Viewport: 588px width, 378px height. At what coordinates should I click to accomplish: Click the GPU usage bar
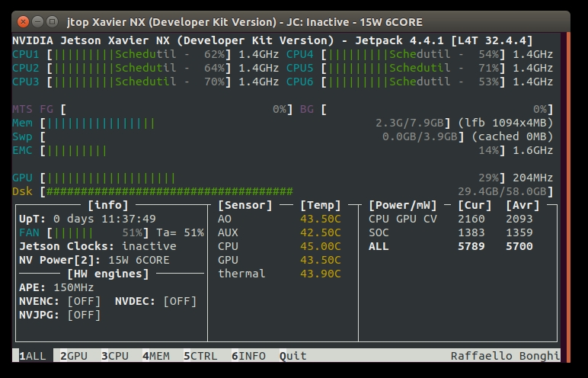tap(273, 178)
